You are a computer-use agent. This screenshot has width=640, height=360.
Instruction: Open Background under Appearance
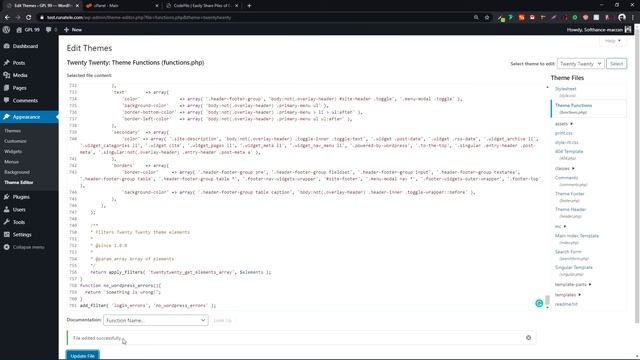tap(17, 172)
